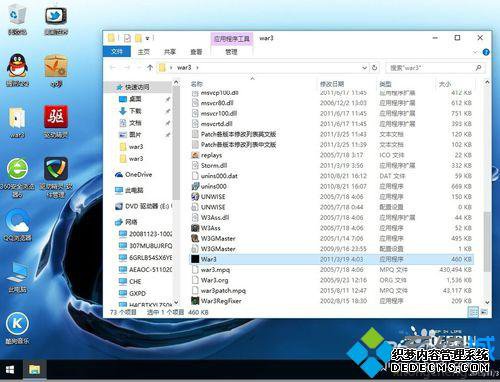
Task: Switch to details view icon in status bar
Action: pyautogui.click(x=473, y=312)
